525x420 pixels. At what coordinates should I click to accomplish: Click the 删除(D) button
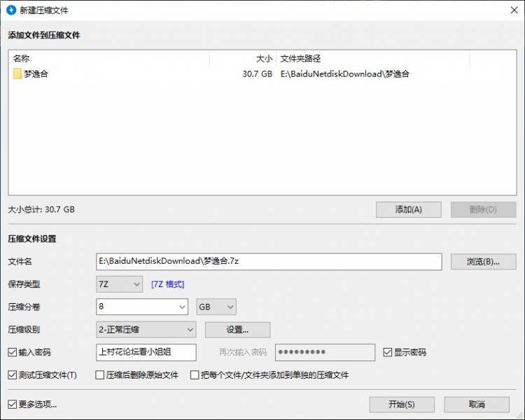(x=483, y=210)
